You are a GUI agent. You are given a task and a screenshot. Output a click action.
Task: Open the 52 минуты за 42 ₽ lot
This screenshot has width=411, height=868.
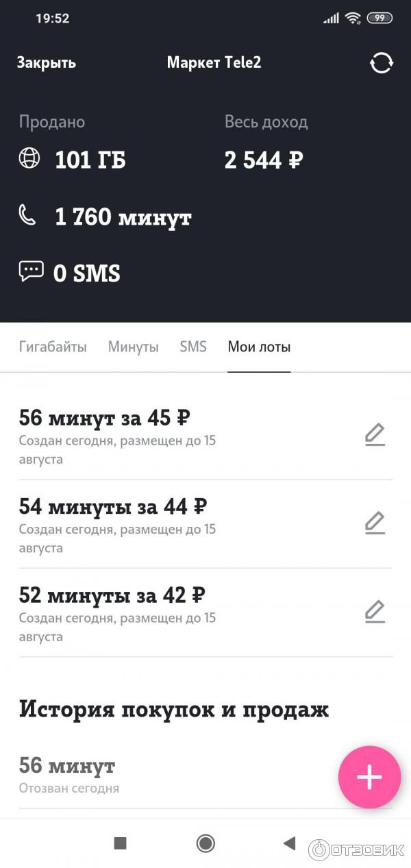(112, 594)
